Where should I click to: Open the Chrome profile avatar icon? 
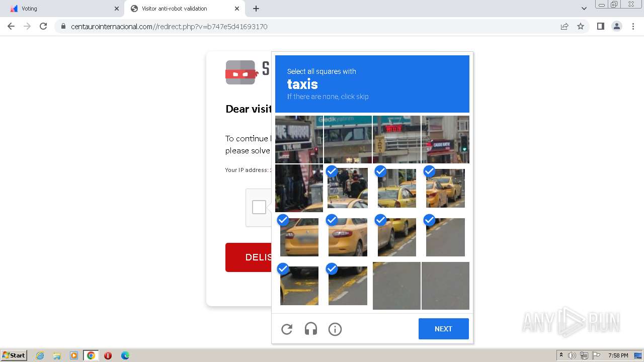(x=617, y=26)
